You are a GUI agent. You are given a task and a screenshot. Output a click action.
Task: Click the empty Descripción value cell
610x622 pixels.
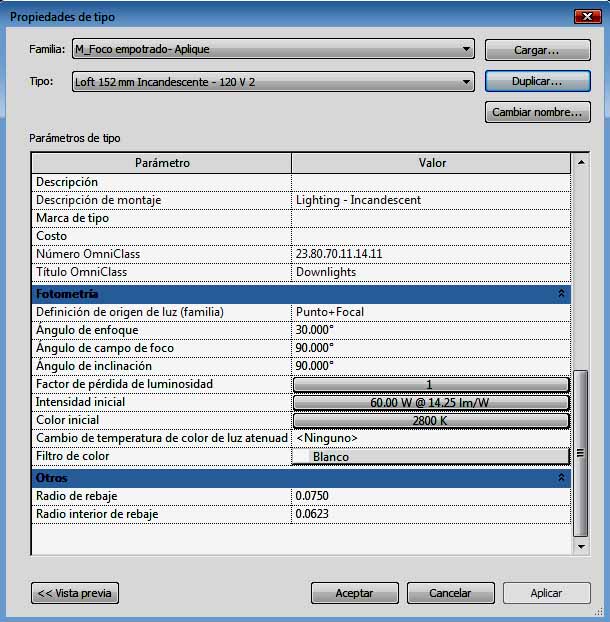(431, 182)
